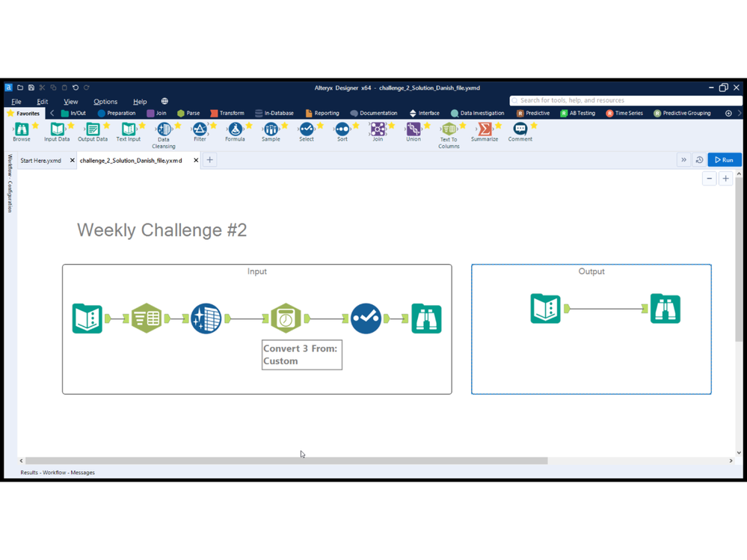Run the workflow
Viewport: 747px width, 560px height.
point(724,160)
